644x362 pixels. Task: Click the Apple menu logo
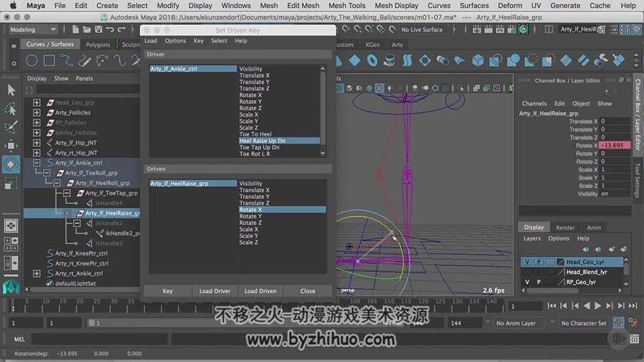coord(13,5)
